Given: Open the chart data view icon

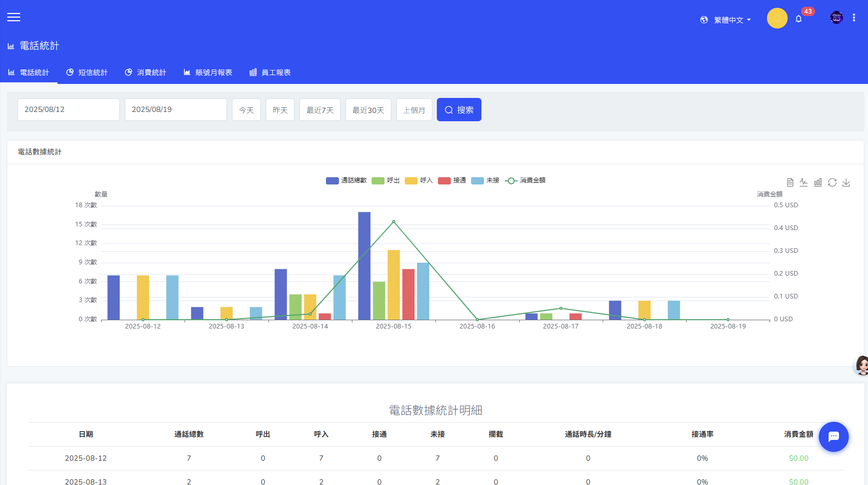Looking at the screenshot, I should pos(790,182).
